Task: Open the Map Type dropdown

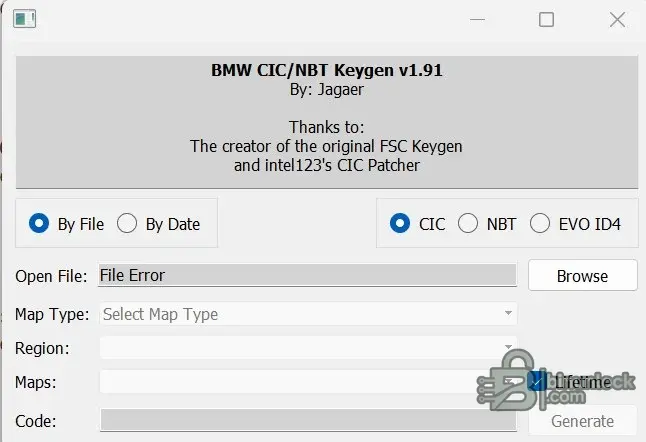Action: 309,314
